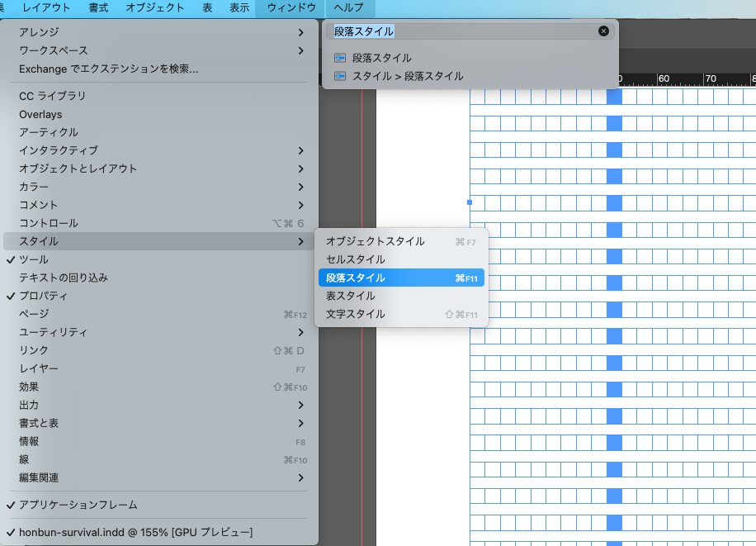Open the Overlays panel

coord(161,115)
